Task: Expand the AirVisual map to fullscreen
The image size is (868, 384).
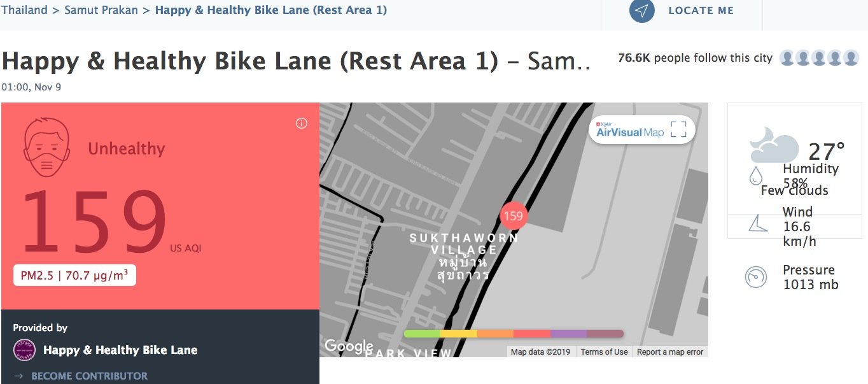Action: (678, 129)
